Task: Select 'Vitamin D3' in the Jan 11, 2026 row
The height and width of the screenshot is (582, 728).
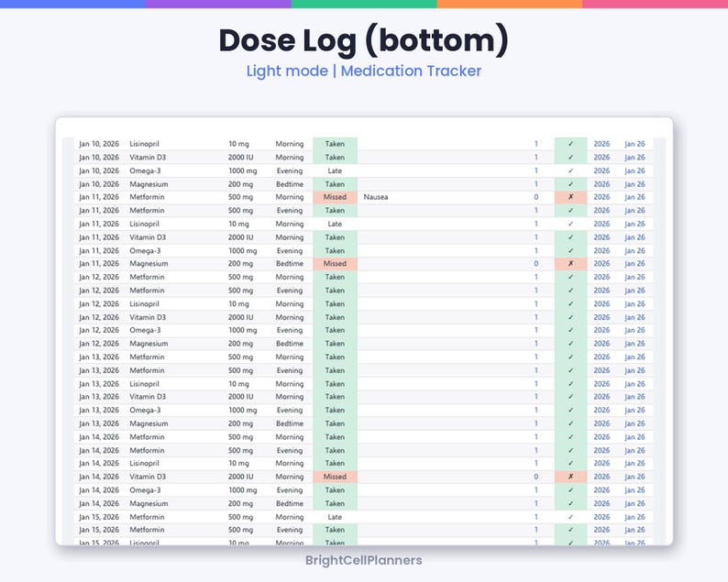Action: tap(148, 237)
